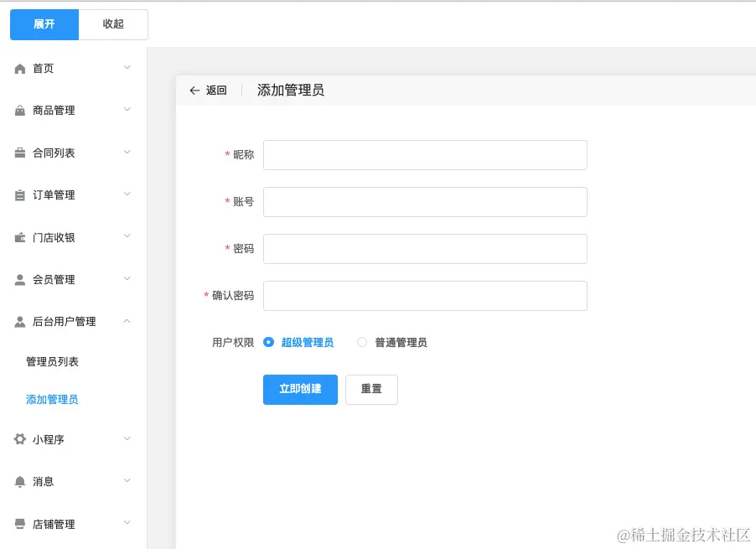Expand the 小程序 menu chevron
Screen dimensions: 756x549
[127, 438]
